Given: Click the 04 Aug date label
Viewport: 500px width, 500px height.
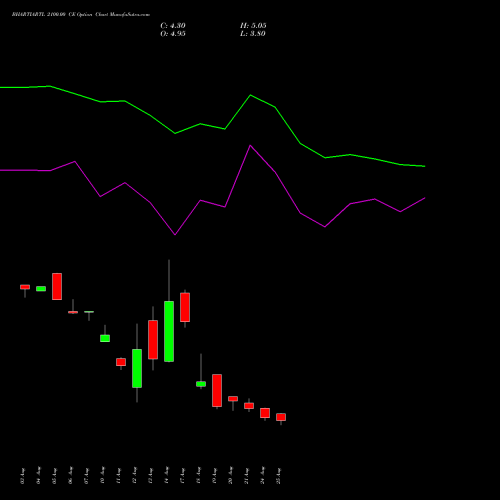Looking at the screenshot, I should tap(39, 476).
